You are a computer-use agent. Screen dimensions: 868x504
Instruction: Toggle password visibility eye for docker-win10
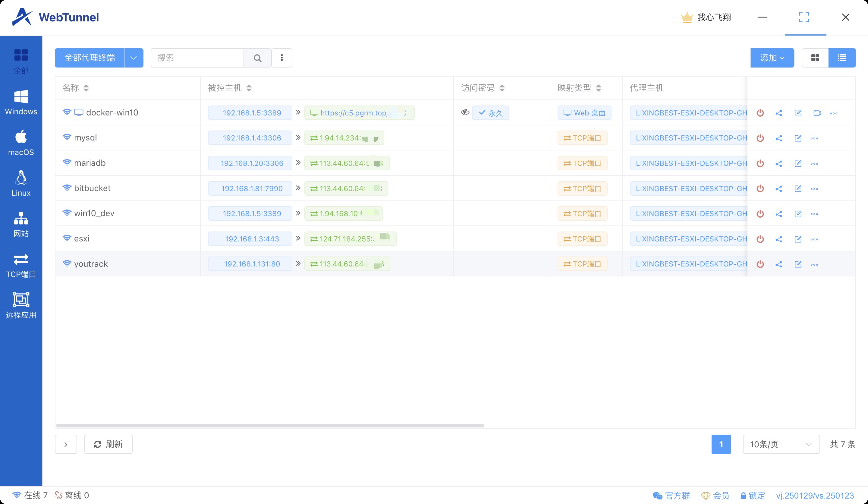click(x=465, y=112)
